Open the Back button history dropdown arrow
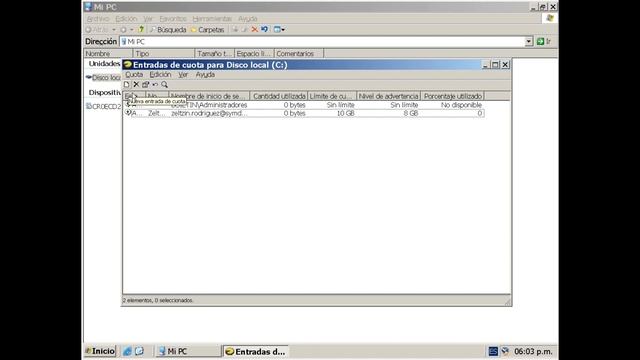This screenshot has height=360, width=640. click(x=114, y=30)
